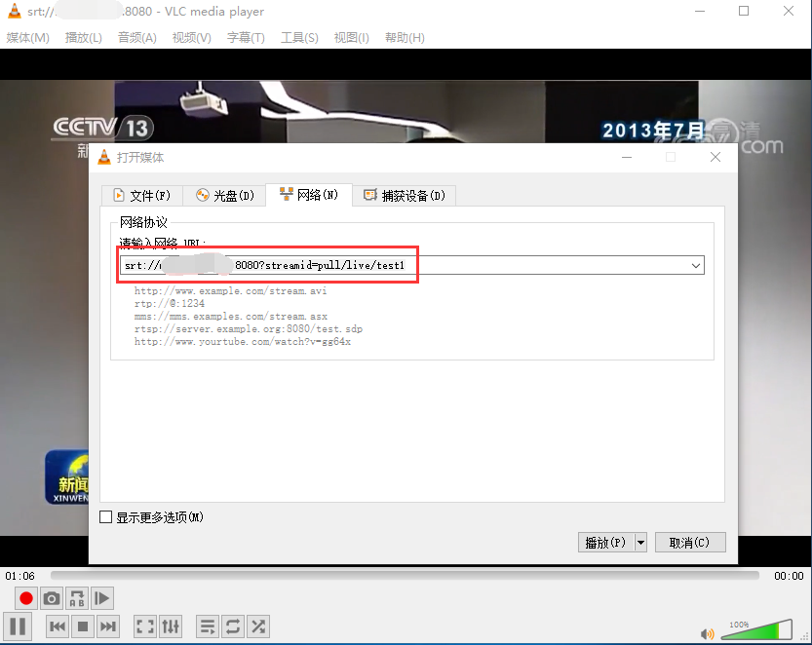Screen dimensions: 812x645
Task: Show the playlist icon
Action: tap(207, 626)
